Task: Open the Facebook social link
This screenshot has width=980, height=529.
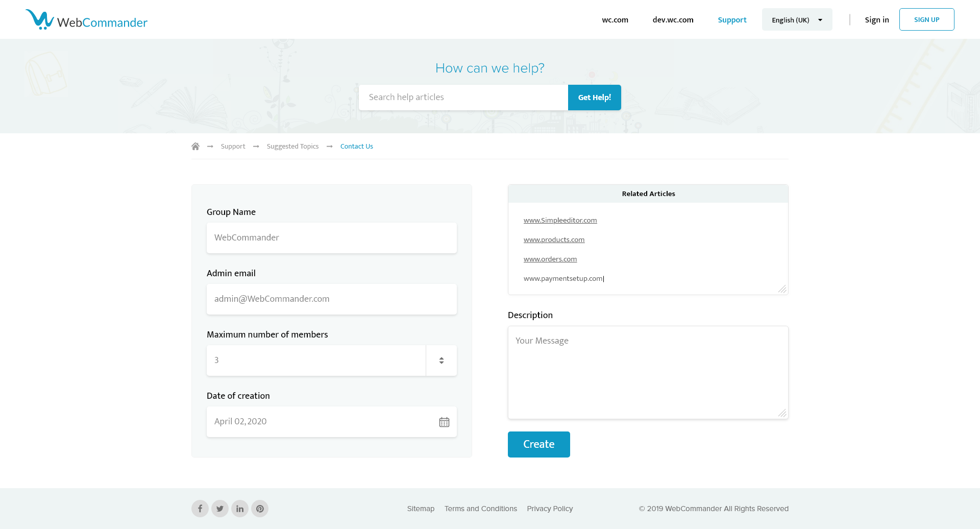Action: coord(200,509)
